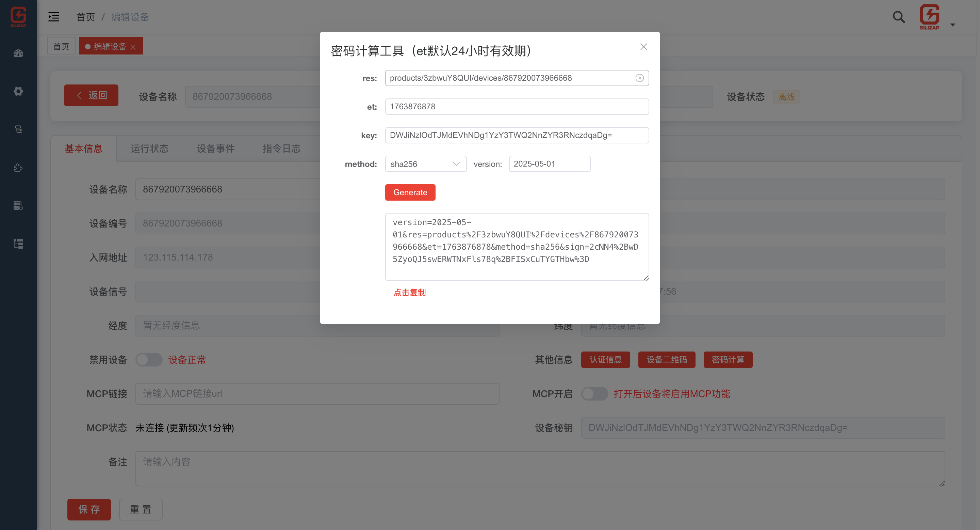Click the Generate button

410,192
